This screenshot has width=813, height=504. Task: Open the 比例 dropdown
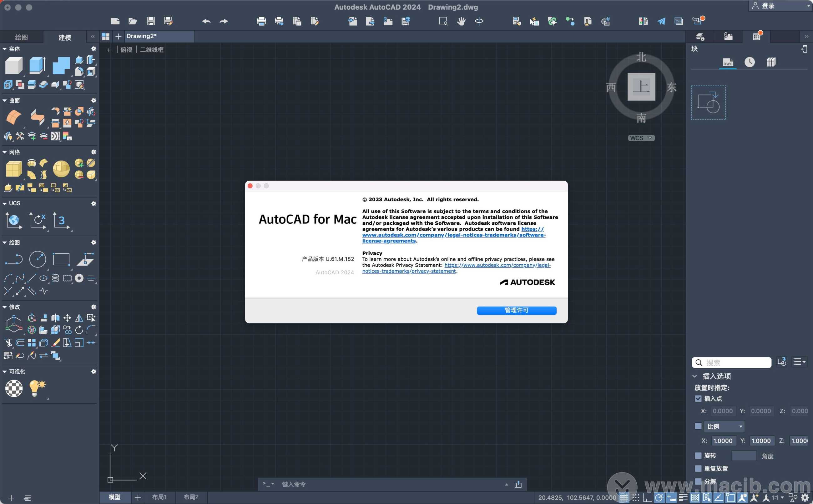point(724,426)
